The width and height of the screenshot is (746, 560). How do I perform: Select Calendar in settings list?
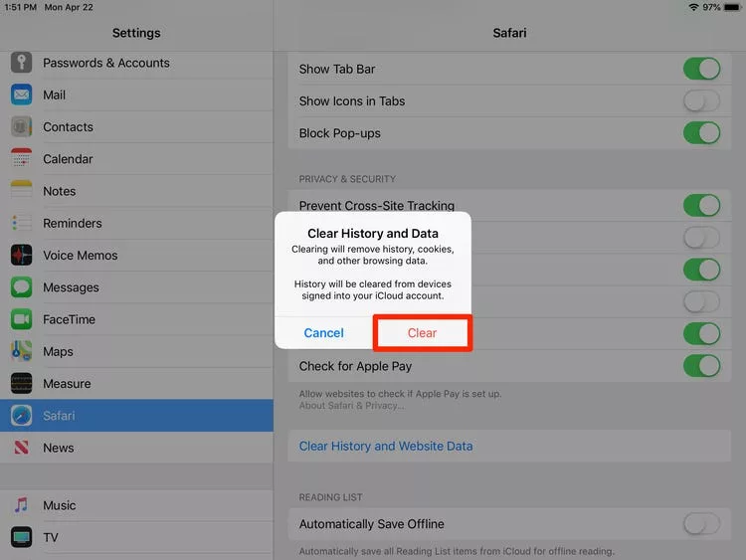(136, 159)
